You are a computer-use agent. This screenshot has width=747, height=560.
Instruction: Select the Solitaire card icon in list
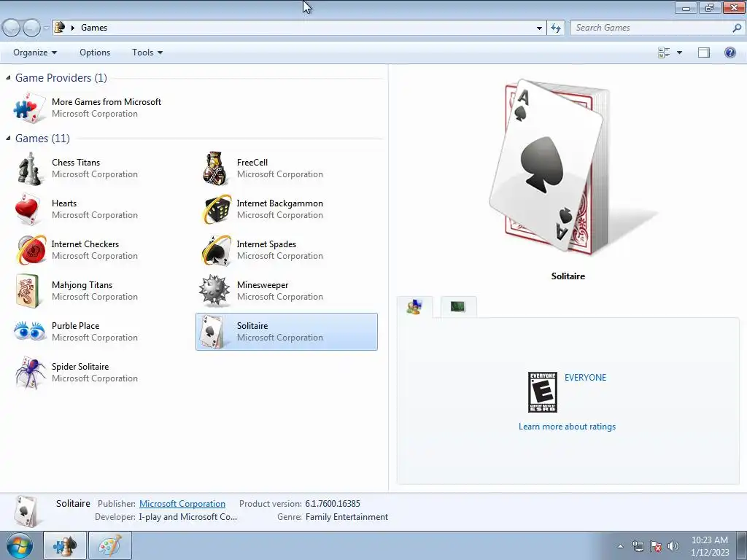[x=212, y=332]
